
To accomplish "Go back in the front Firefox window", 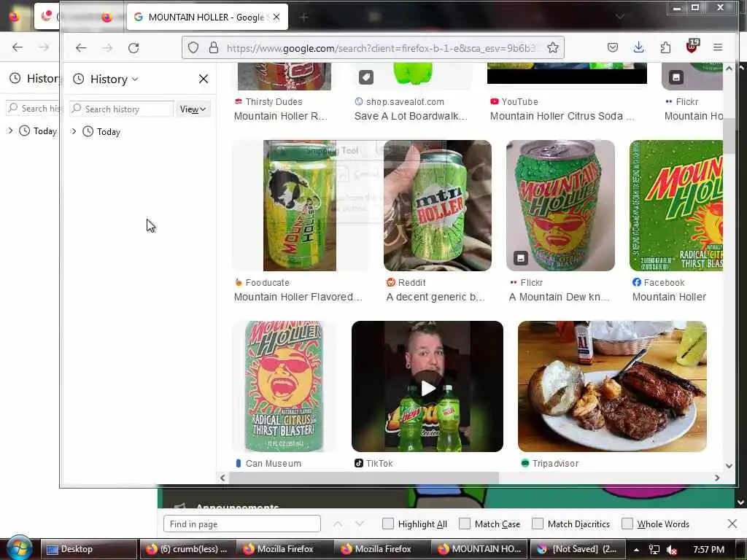I will (81, 47).
